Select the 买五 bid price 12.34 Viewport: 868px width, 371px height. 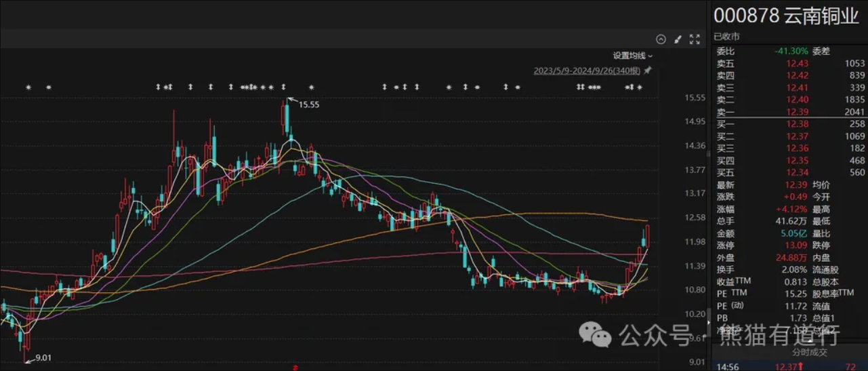pyautogui.click(x=797, y=173)
